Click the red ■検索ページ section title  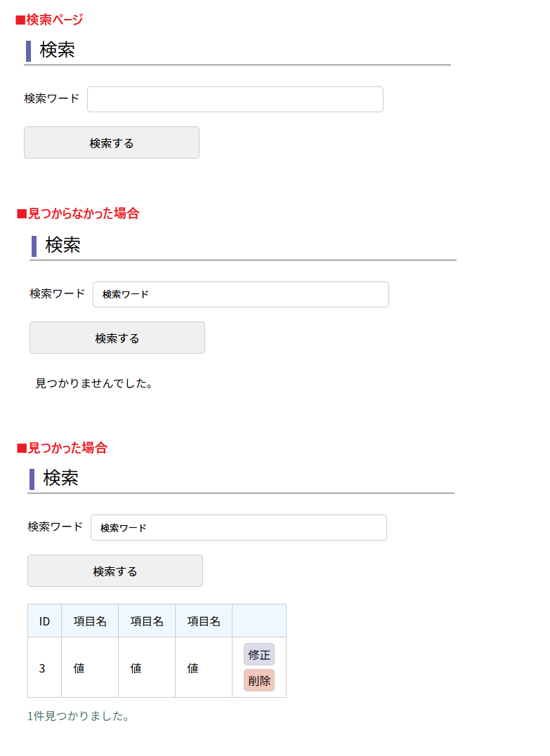click(49, 20)
